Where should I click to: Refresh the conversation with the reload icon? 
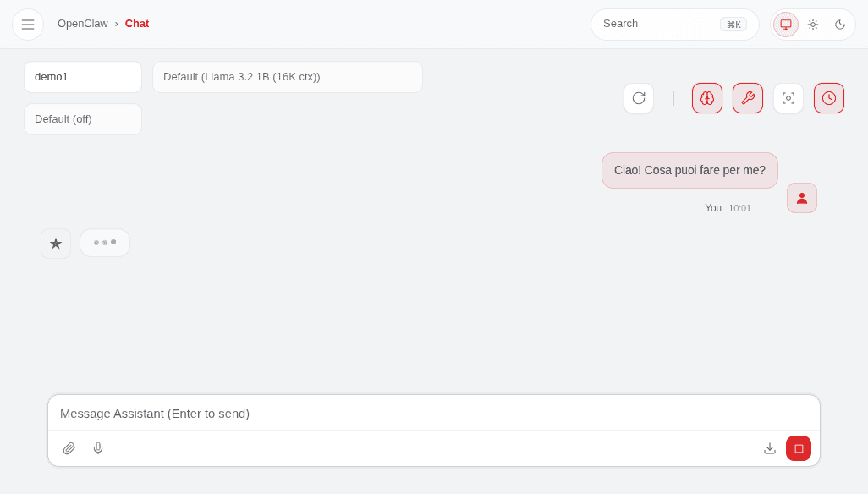click(x=639, y=98)
